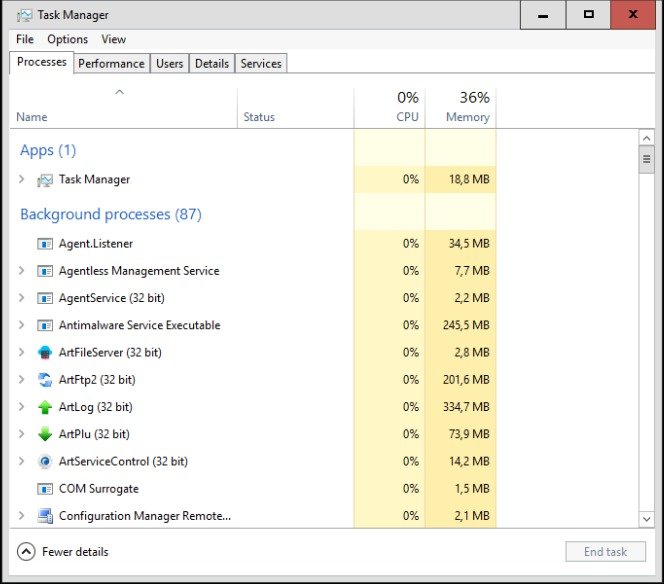This screenshot has width=664, height=584.
Task: Click the Fewer details link
Action: (x=75, y=552)
